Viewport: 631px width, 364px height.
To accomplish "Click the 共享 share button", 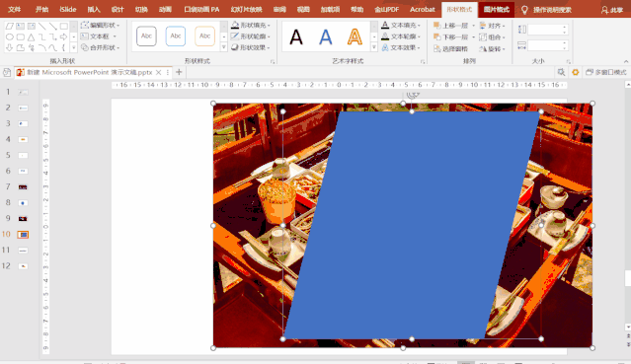I will pos(611,10).
